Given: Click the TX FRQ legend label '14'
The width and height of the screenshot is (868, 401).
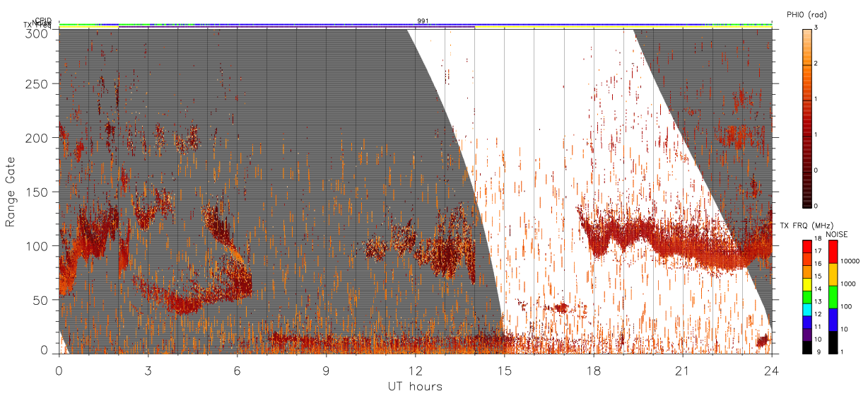Looking at the screenshot, I should (x=818, y=289).
